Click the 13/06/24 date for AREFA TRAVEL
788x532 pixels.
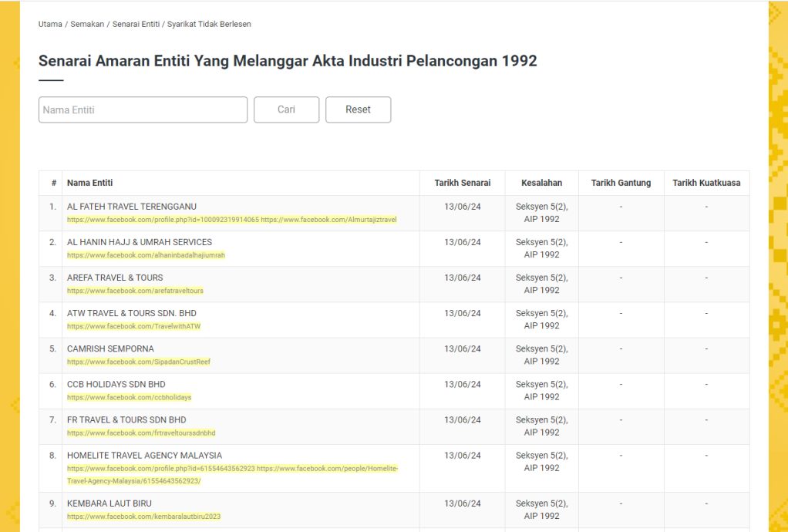463,278
